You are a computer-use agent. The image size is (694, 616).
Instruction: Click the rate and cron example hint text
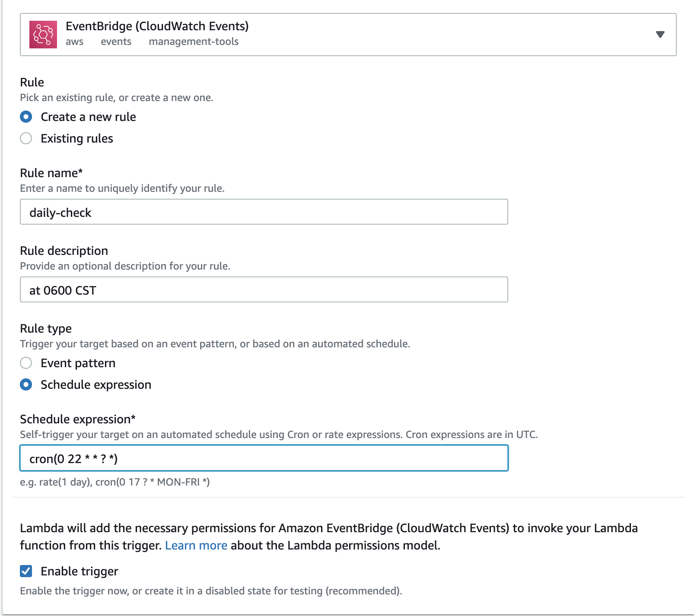coord(115,482)
